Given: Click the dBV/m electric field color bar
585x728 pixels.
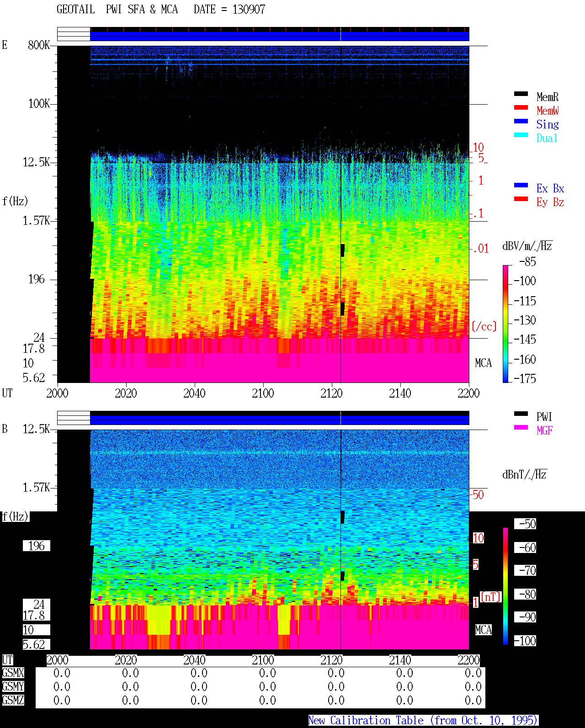Looking at the screenshot, I should [x=505, y=324].
